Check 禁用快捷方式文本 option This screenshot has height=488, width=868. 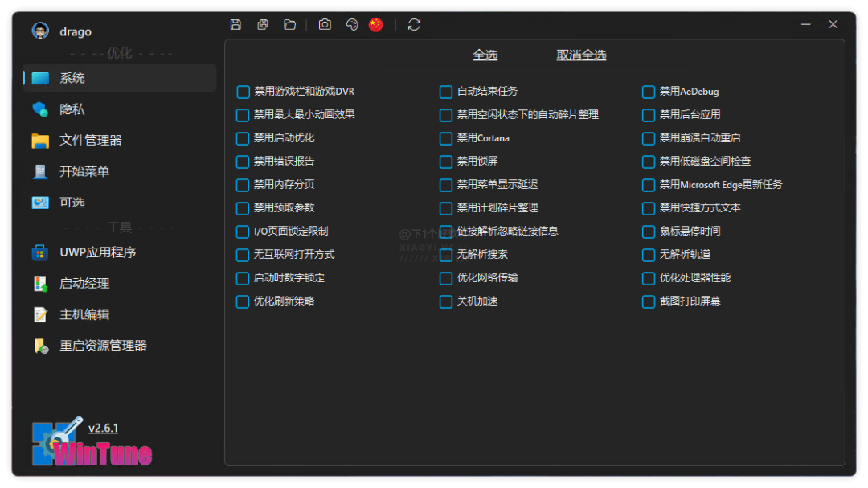click(649, 208)
